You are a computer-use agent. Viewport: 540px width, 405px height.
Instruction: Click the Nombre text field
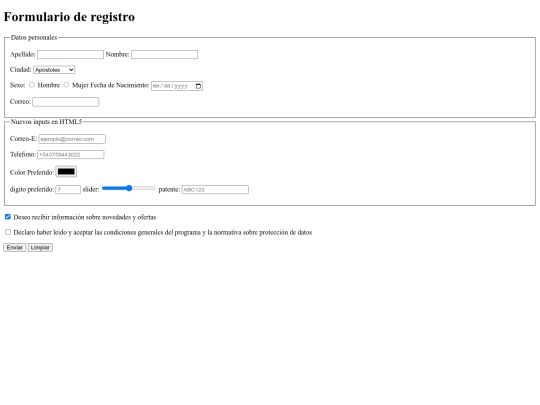point(164,54)
